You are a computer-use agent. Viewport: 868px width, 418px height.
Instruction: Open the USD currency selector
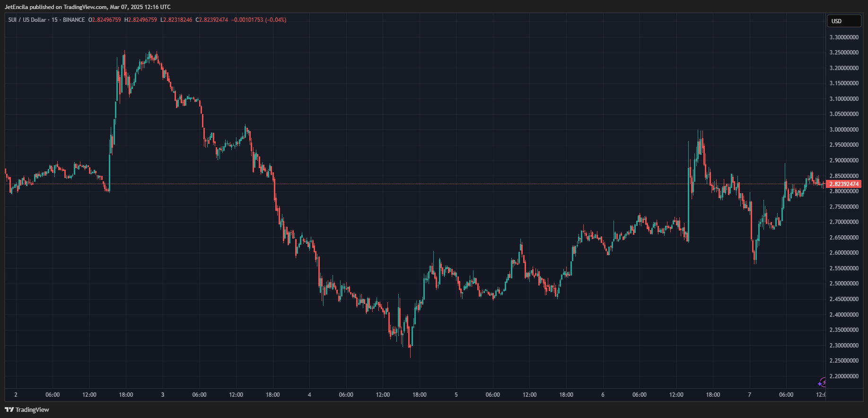844,21
